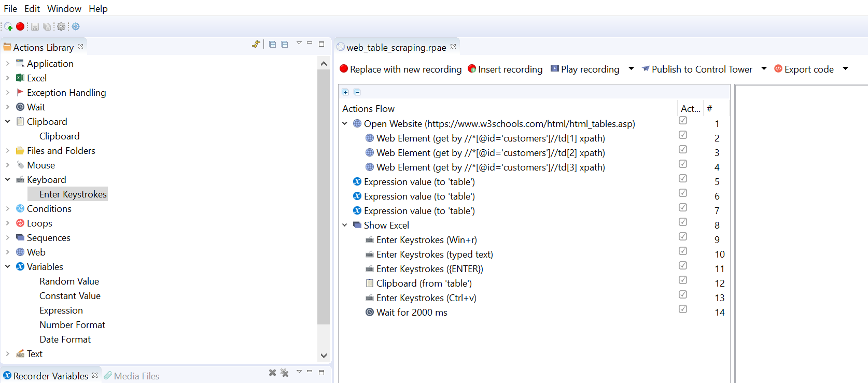Open the File menu

pos(10,8)
